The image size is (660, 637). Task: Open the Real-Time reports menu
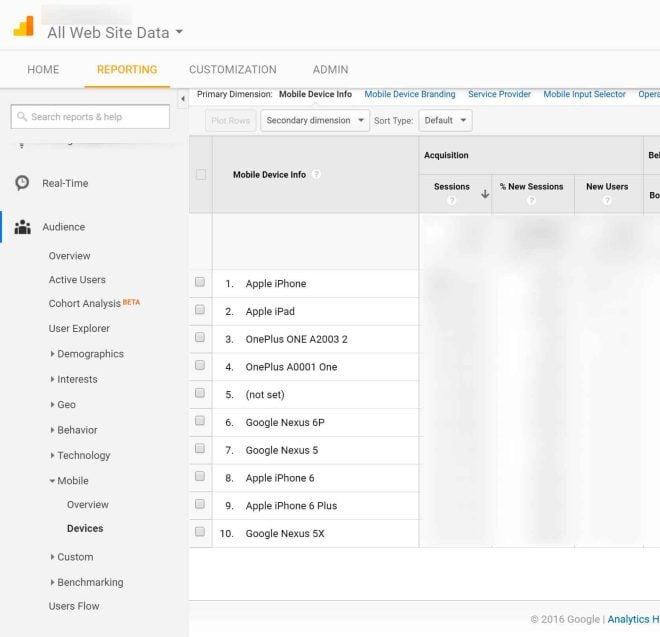[x=65, y=183]
